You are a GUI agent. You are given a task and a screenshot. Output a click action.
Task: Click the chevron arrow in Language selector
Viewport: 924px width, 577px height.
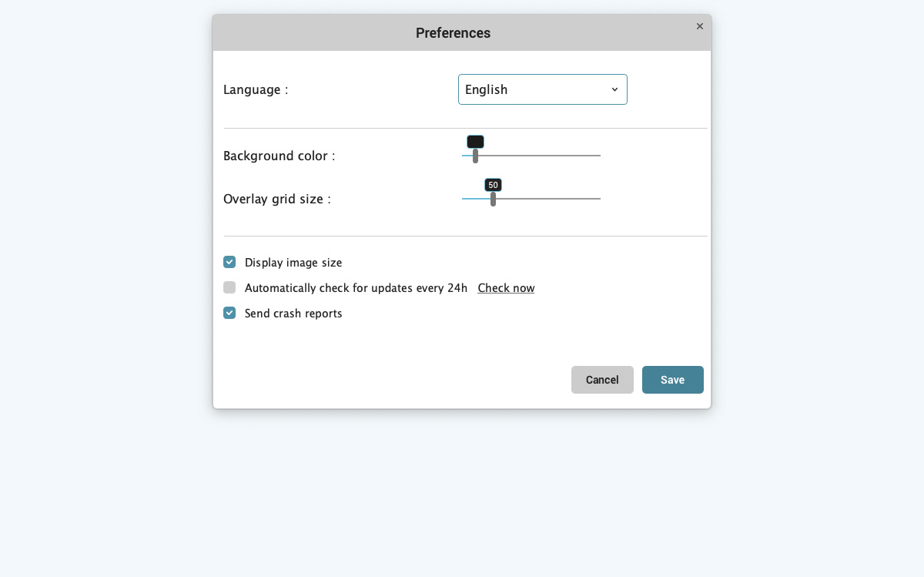[x=614, y=89]
